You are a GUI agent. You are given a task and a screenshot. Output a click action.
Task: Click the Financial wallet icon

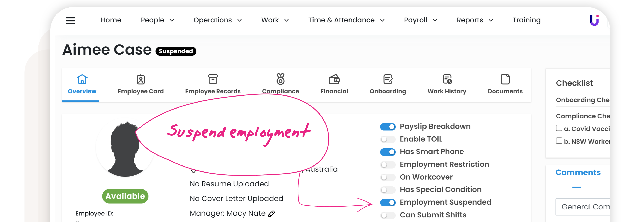pyautogui.click(x=334, y=79)
